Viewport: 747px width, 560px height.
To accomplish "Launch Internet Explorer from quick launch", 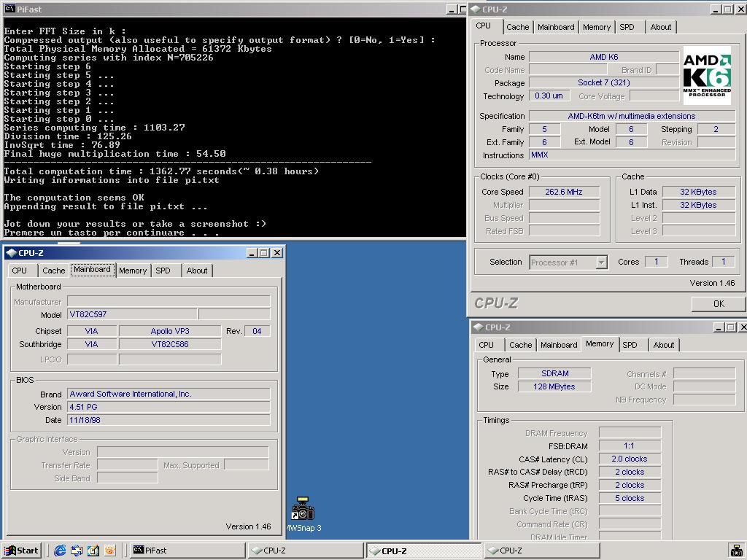I will click(60, 551).
